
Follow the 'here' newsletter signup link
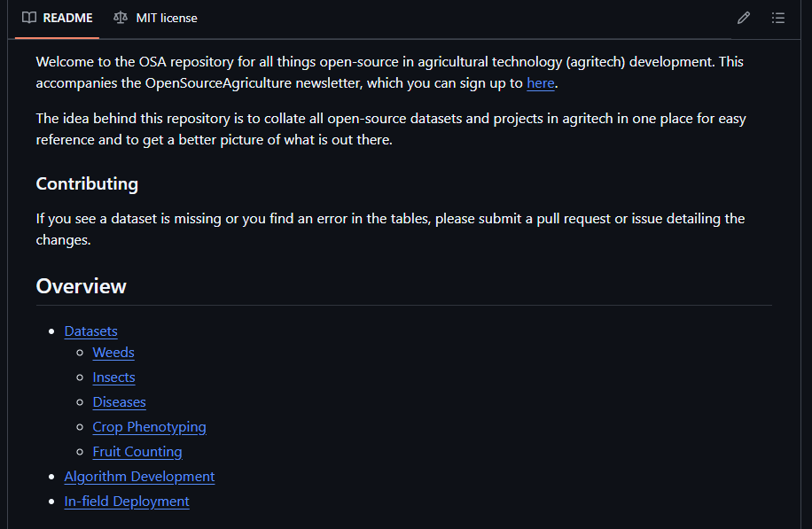click(540, 83)
